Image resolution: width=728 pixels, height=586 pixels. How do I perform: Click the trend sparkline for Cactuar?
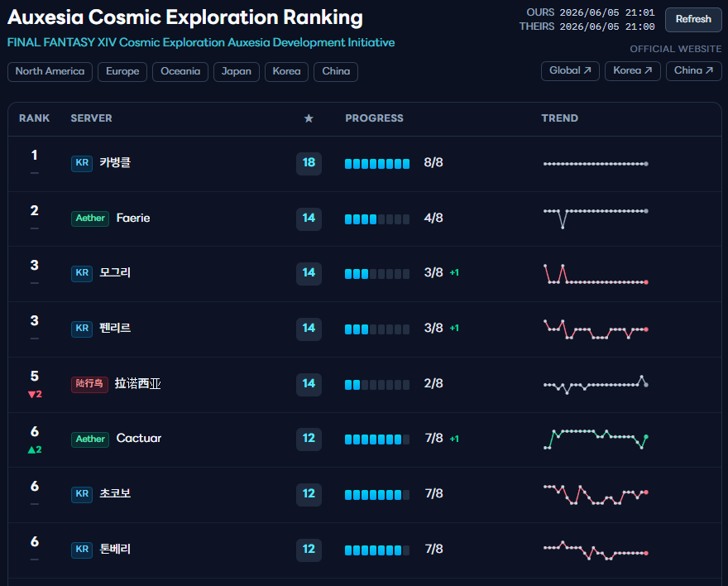pyautogui.click(x=596, y=439)
